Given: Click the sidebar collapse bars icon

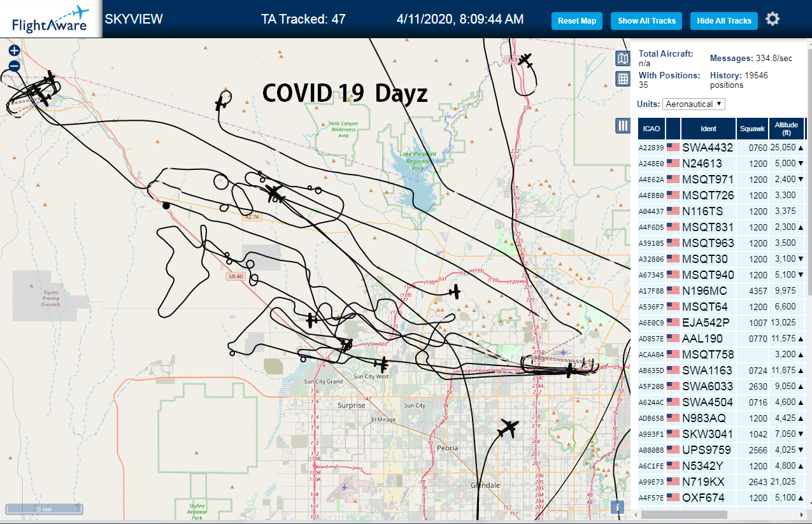Looking at the screenshot, I should coord(623,125).
